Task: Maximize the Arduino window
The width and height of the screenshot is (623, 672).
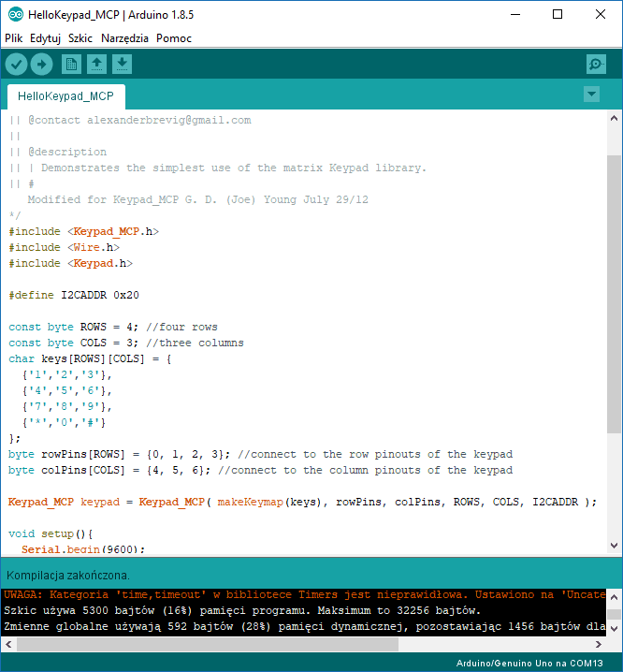Action: tap(558, 15)
